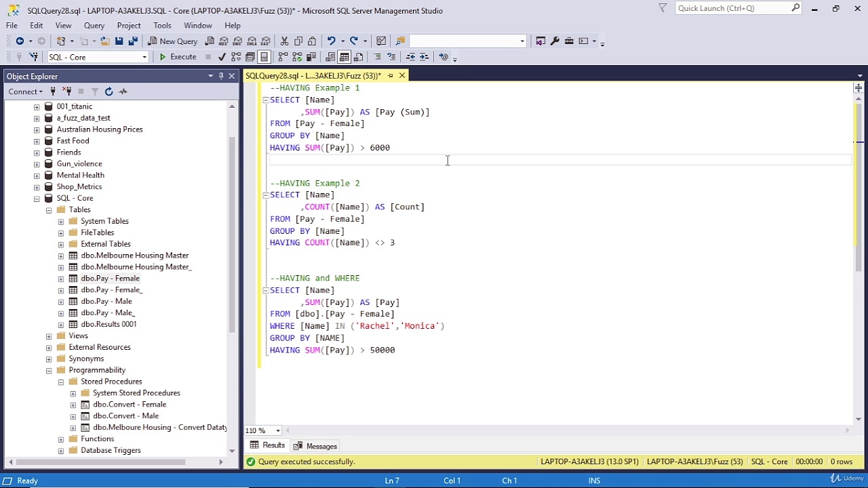This screenshot has height=488, width=868.
Task: Toggle the Results to Grid option
Action: click(x=344, y=57)
